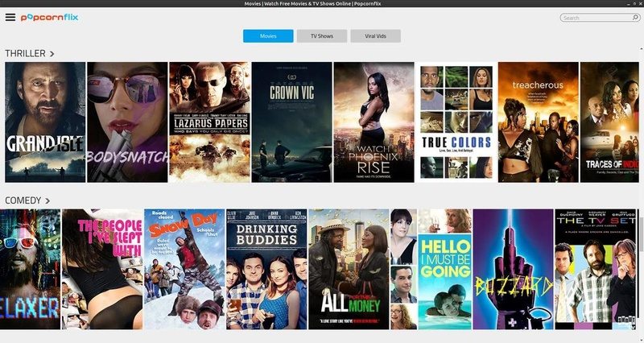
Task: Open the Treacherous movie poster
Action: coord(538,122)
